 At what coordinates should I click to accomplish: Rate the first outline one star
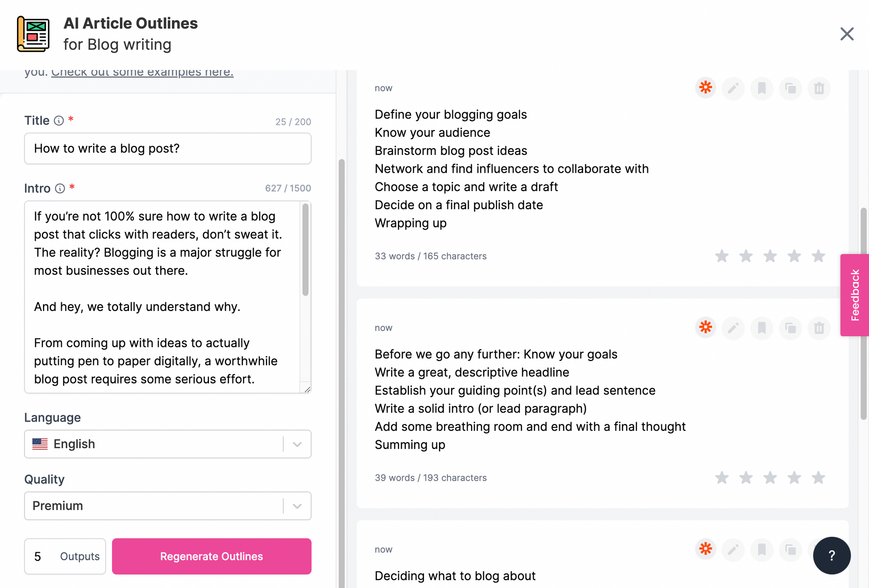coord(722,256)
